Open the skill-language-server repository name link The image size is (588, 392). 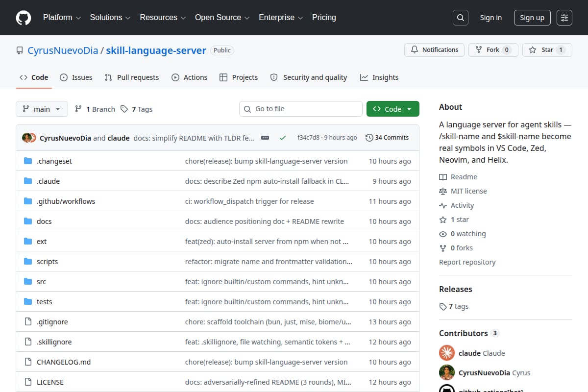(x=156, y=50)
